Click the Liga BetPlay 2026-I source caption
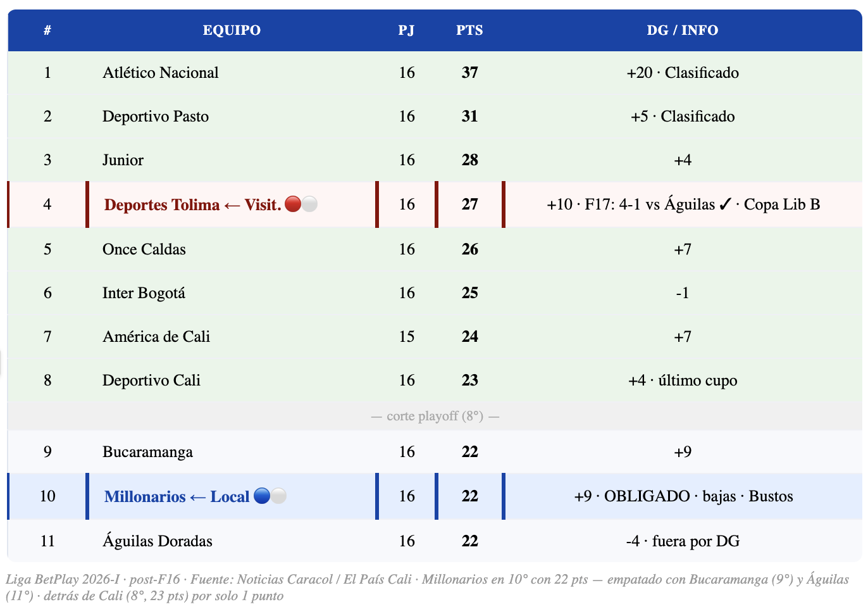This screenshot has height=609, width=868. (x=428, y=587)
